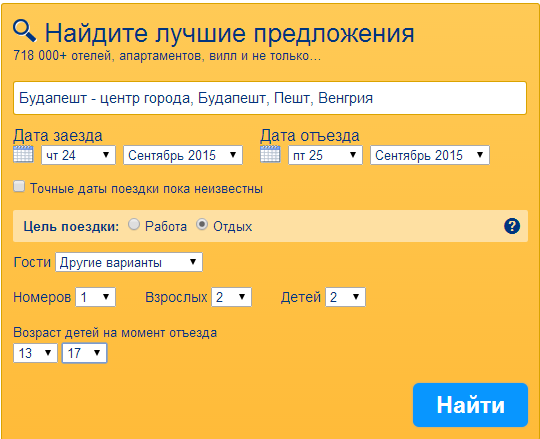Open the check-in date calendar icon
Image resolution: width=540 pixels, height=439 pixels.
23,154
